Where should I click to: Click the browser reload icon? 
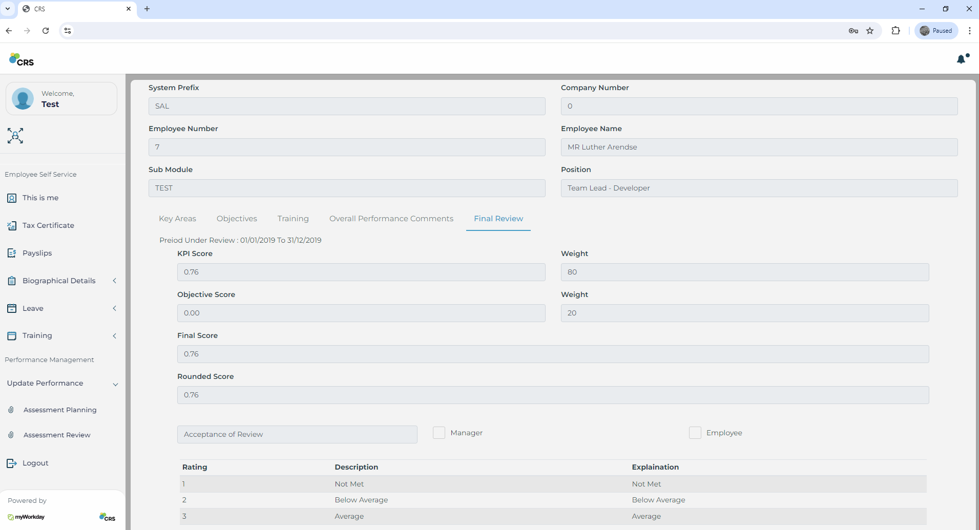click(46, 31)
